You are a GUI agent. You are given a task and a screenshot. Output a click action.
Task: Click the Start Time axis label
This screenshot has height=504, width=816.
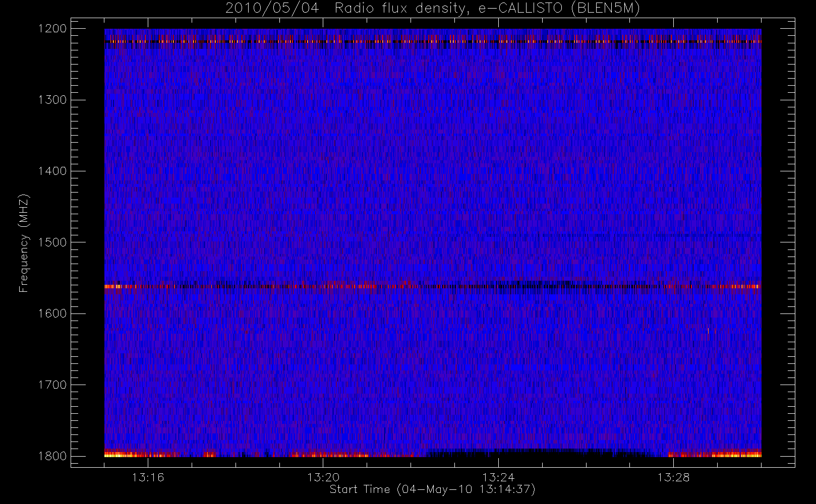[432, 489]
